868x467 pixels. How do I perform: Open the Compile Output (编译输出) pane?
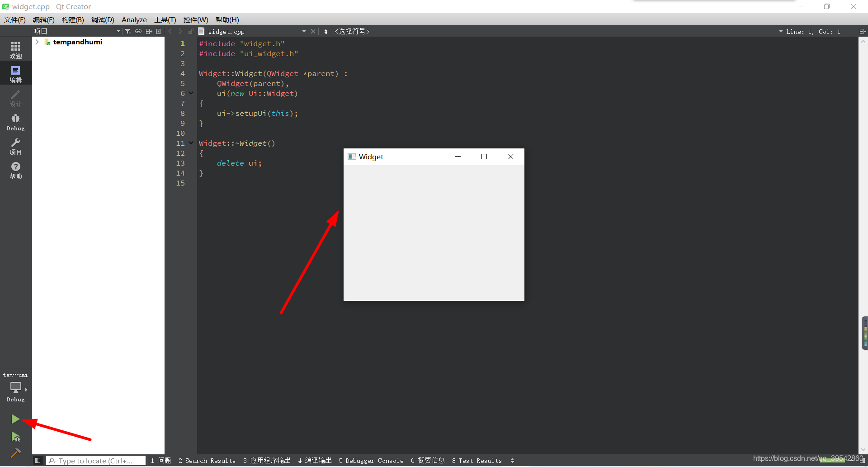(315, 461)
